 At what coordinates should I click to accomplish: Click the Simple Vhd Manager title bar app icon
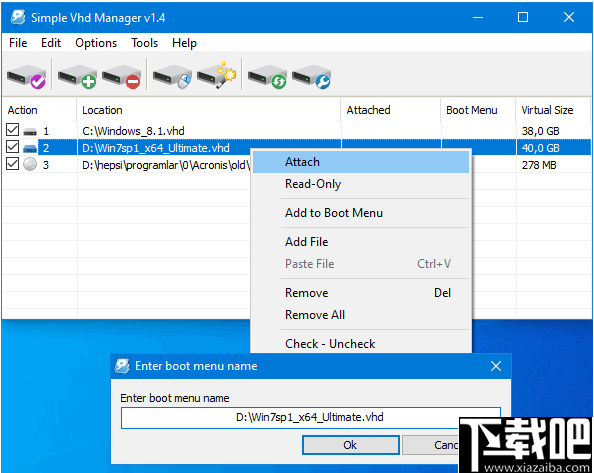pos(17,17)
